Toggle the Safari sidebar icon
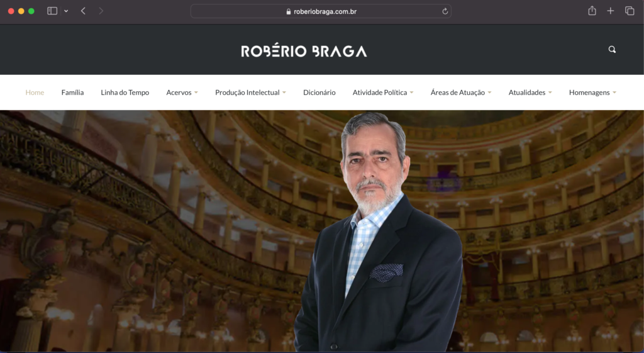Screen dimensions: 644x353 [x=52, y=11]
